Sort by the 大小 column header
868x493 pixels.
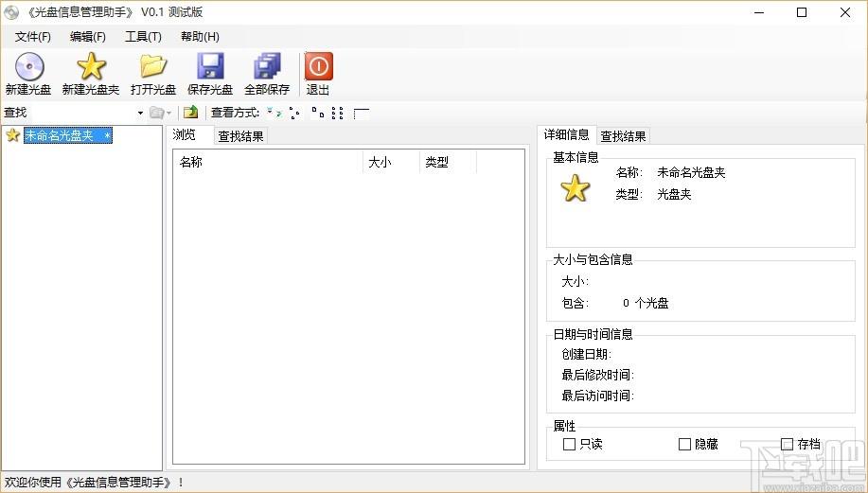(x=391, y=162)
